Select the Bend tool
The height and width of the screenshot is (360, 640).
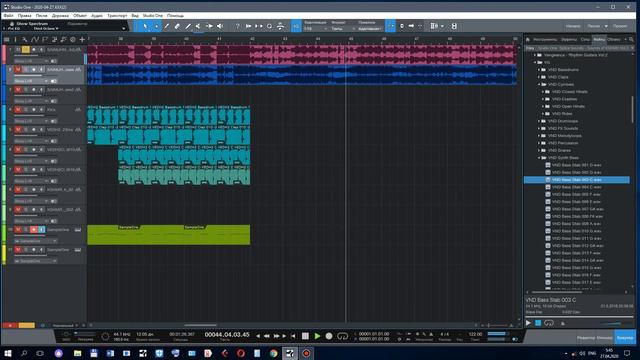(x=209, y=26)
